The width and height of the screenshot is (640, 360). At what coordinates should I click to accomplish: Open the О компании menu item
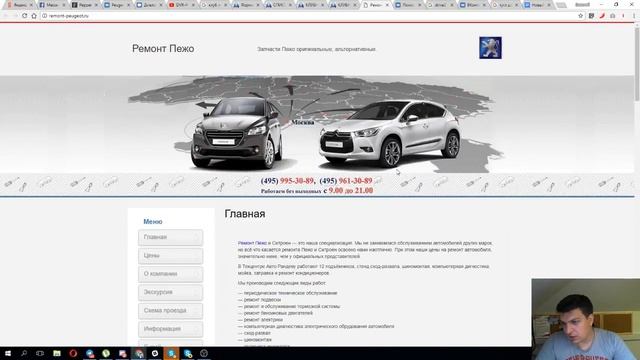[171, 274]
